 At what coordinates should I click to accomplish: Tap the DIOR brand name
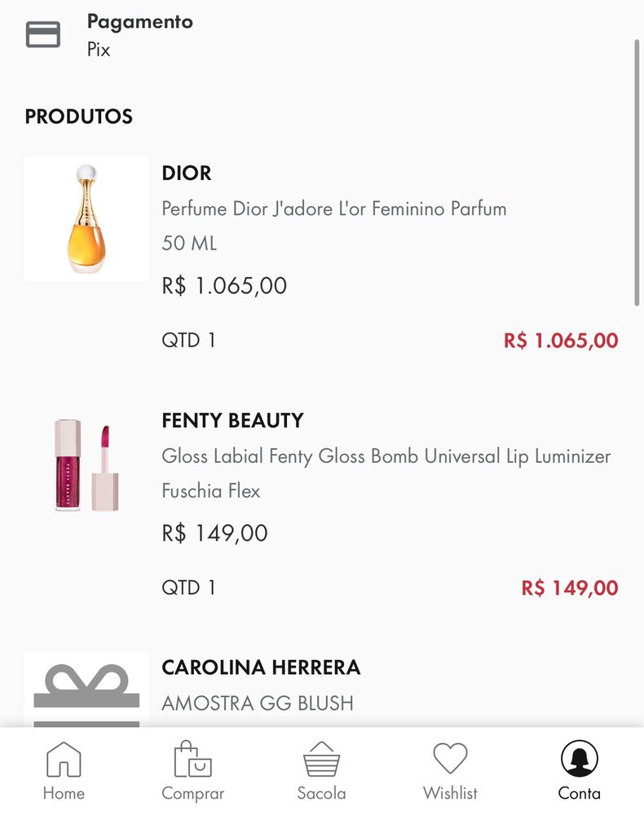tap(187, 173)
